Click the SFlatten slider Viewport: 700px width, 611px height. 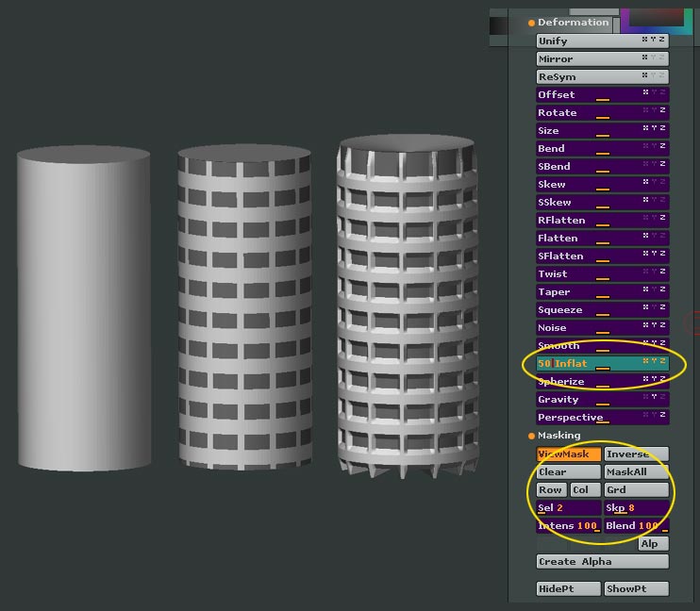tap(602, 256)
